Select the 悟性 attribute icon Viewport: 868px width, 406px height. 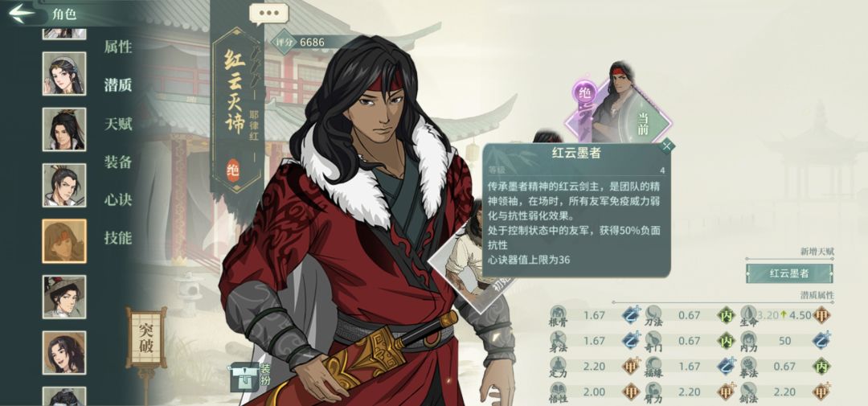tap(558, 392)
